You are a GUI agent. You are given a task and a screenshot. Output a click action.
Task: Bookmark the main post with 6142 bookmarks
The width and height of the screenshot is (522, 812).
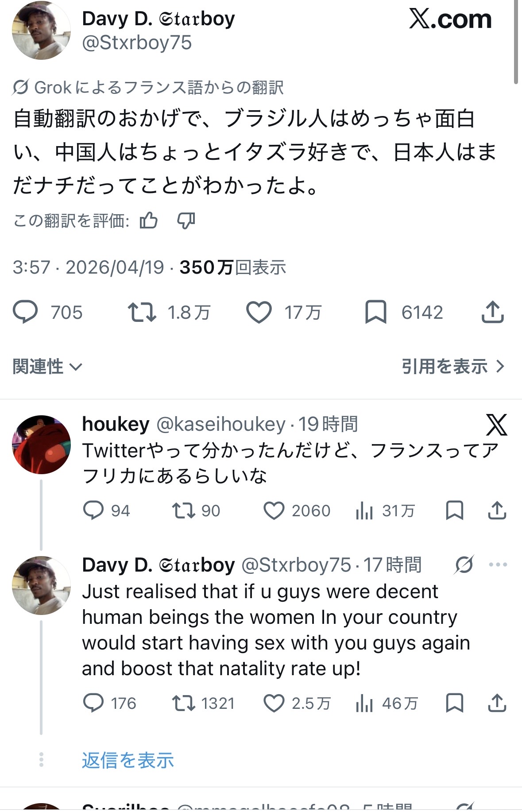point(375,312)
